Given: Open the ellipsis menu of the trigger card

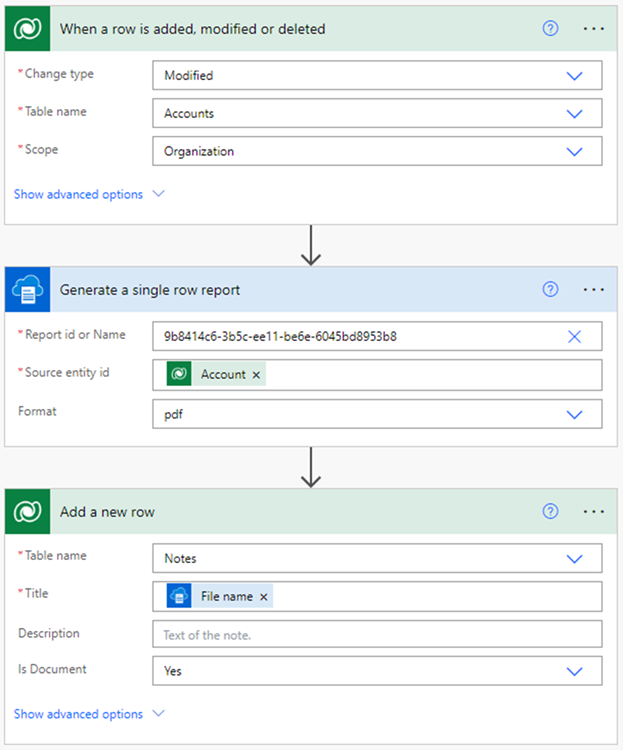Looking at the screenshot, I should click(593, 29).
